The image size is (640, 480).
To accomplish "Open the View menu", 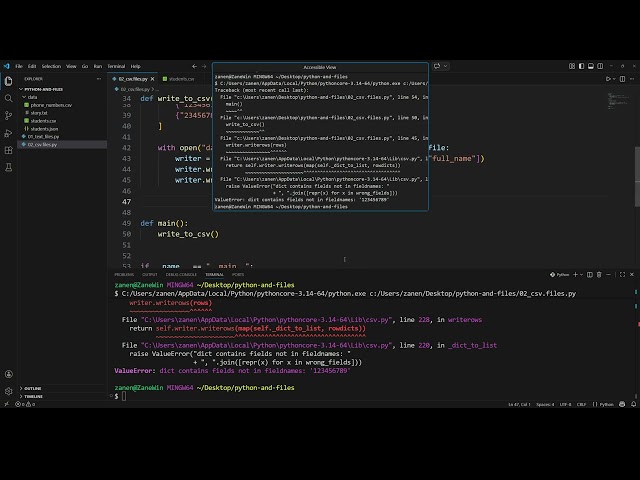I will coord(71,66).
